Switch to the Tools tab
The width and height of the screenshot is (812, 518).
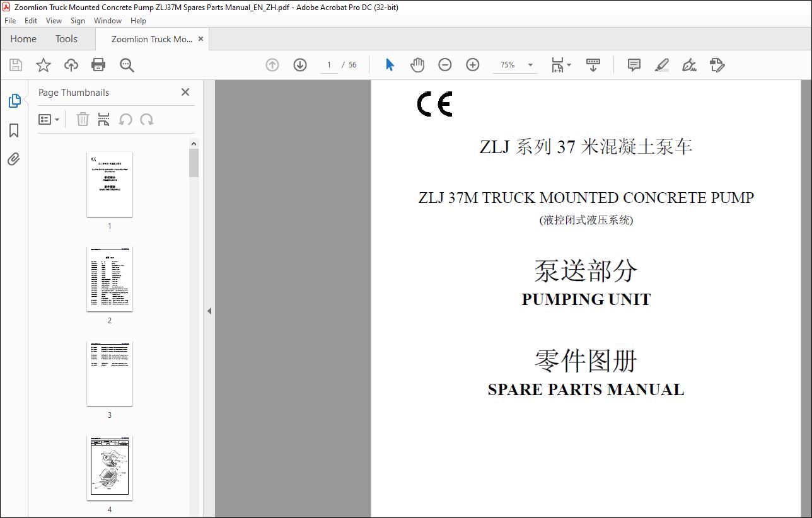[x=66, y=39]
